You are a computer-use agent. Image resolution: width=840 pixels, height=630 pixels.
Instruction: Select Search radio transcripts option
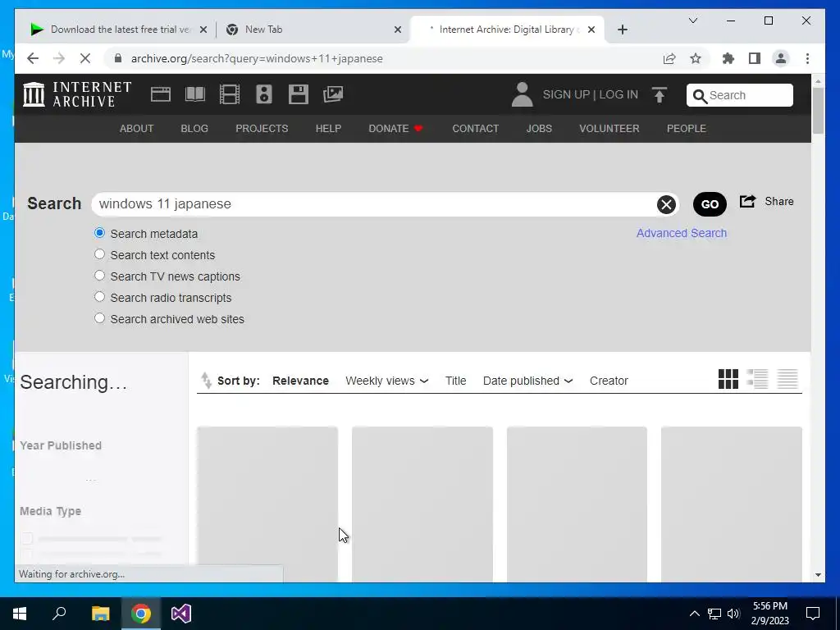point(99,297)
